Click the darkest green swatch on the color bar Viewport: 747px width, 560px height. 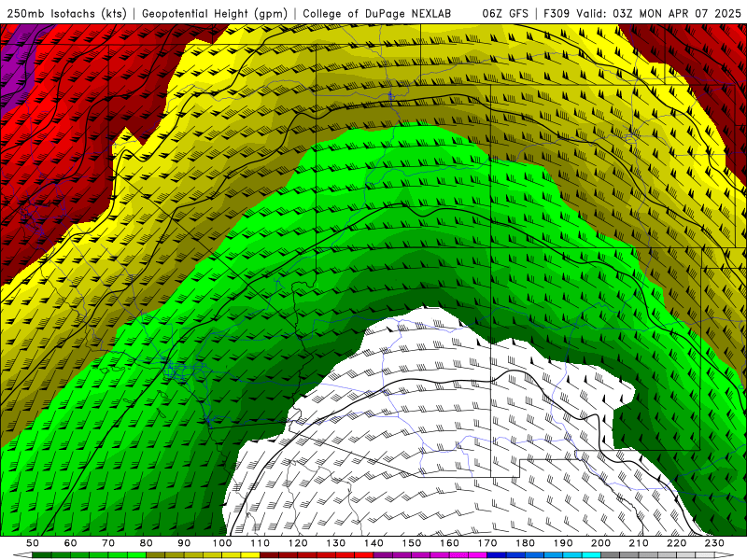[41, 555]
